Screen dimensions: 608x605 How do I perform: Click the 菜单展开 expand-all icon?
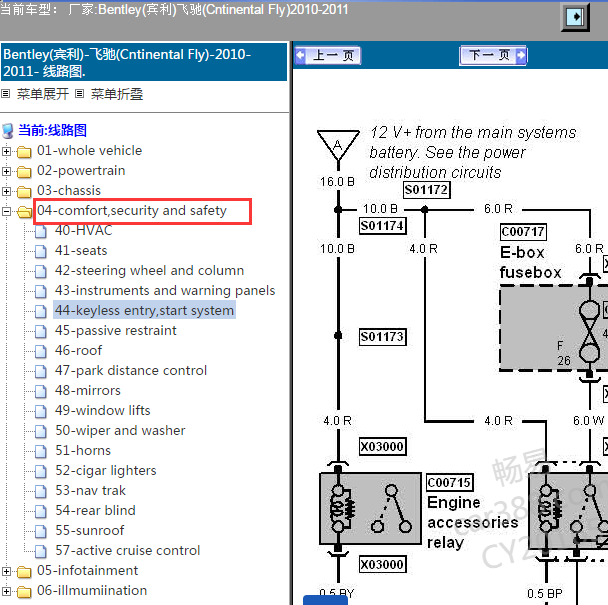tap(5, 93)
